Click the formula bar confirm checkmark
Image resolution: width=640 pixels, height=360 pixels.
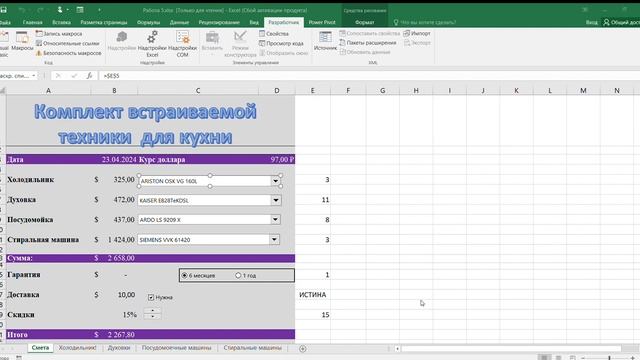tap(74, 76)
